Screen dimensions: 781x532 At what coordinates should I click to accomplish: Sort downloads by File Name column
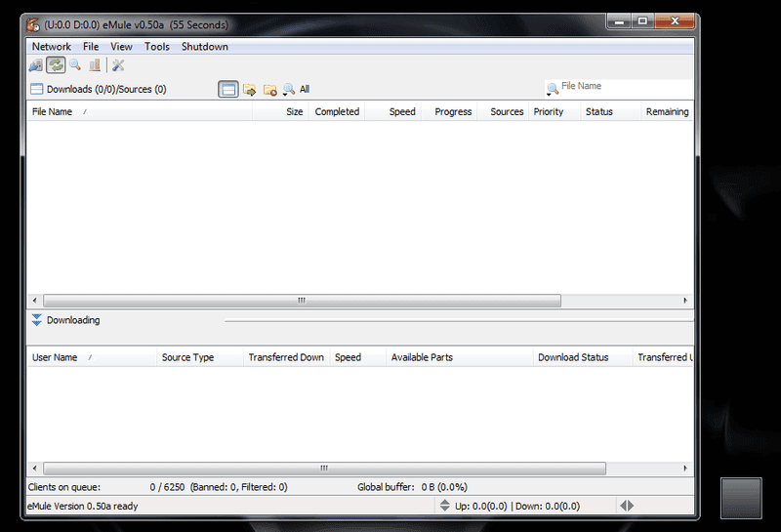coord(140,111)
